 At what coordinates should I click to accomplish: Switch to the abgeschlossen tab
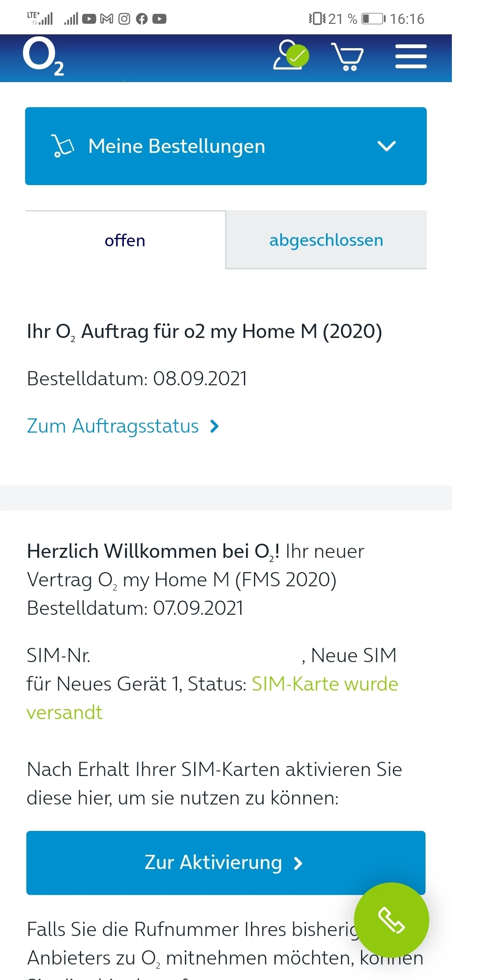tap(326, 240)
